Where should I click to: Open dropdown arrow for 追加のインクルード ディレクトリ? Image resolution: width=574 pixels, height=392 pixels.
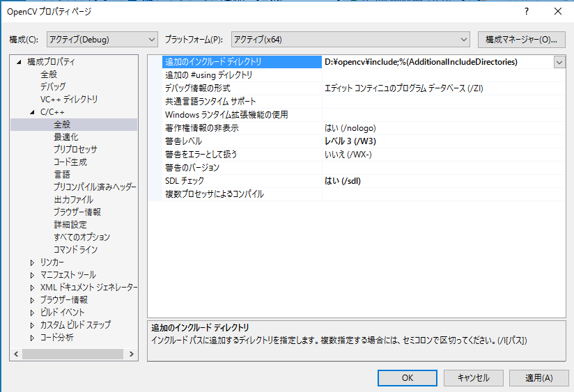[x=559, y=62]
